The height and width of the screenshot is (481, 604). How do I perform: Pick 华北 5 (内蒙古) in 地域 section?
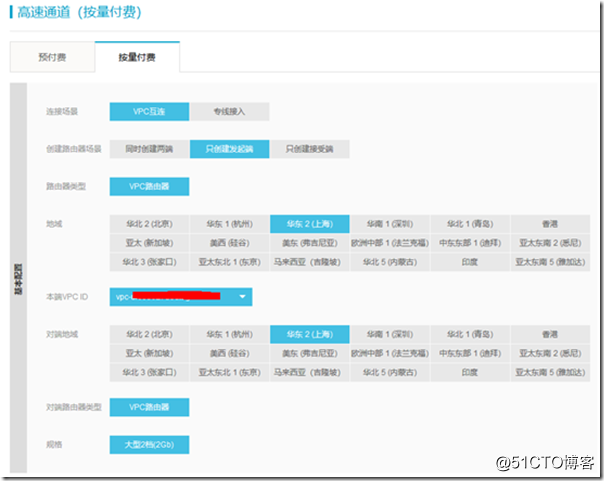click(x=390, y=262)
